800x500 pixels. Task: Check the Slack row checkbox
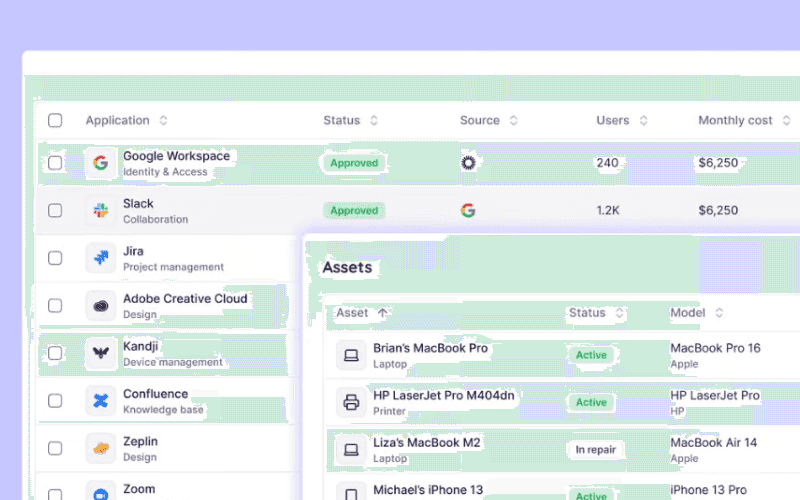tap(55, 210)
